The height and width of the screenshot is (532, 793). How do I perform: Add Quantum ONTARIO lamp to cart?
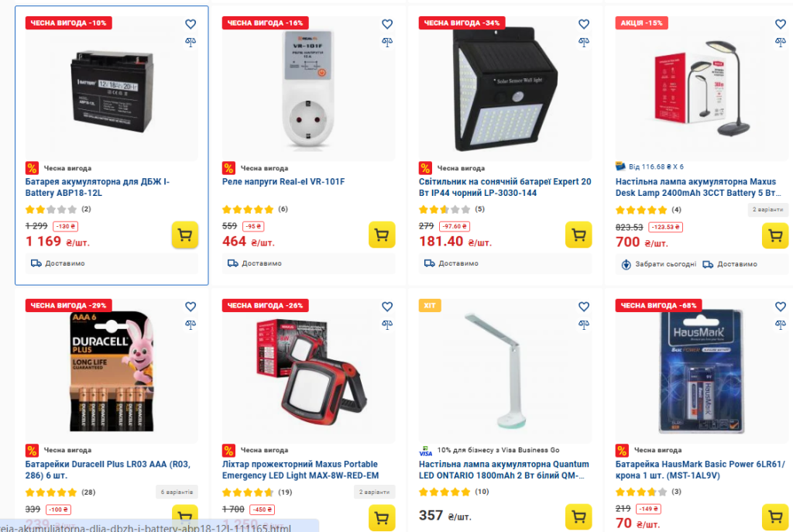(578, 517)
